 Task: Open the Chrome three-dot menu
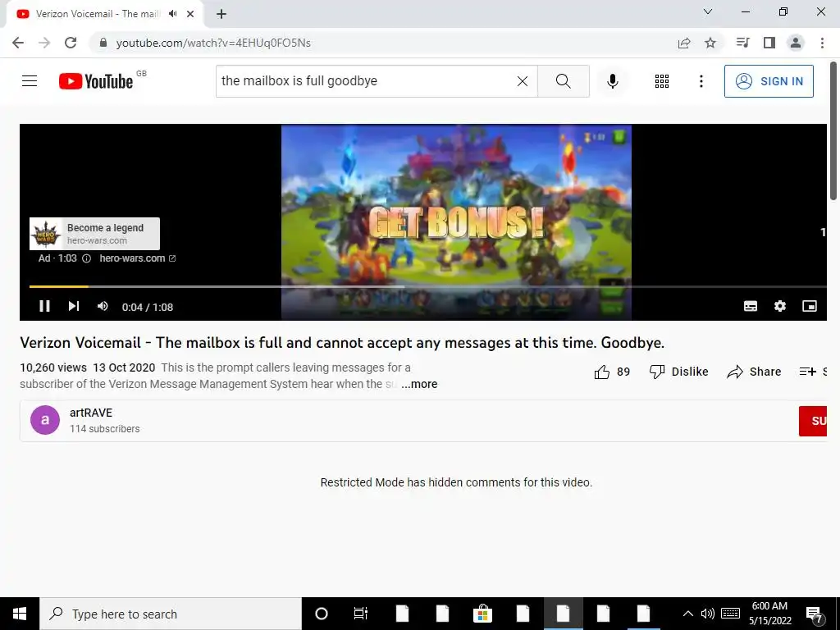pos(822,43)
